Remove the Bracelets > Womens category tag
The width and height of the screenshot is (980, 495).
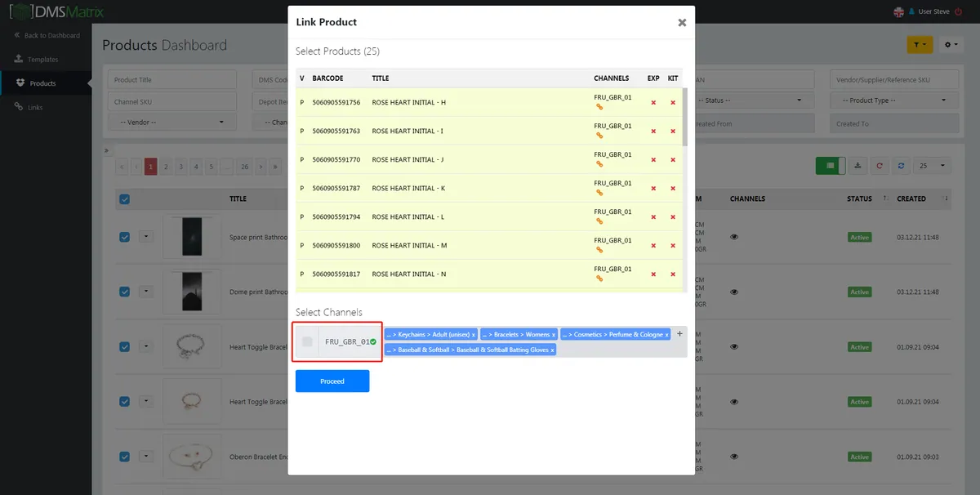click(554, 335)
